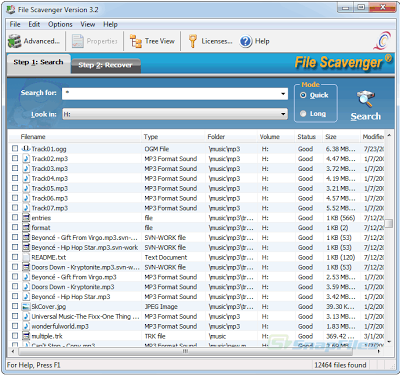400x375 pixels.
Task: Select the Quick mode radio button
Action: click(x=303, y=95)
